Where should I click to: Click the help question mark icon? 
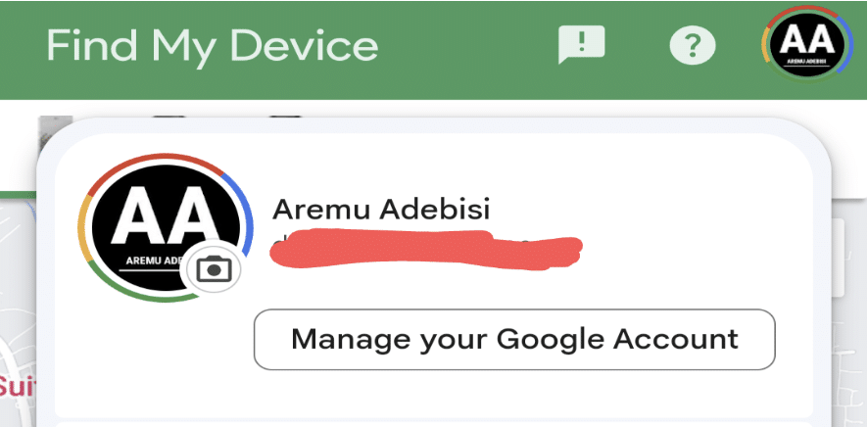click(693, 45)
